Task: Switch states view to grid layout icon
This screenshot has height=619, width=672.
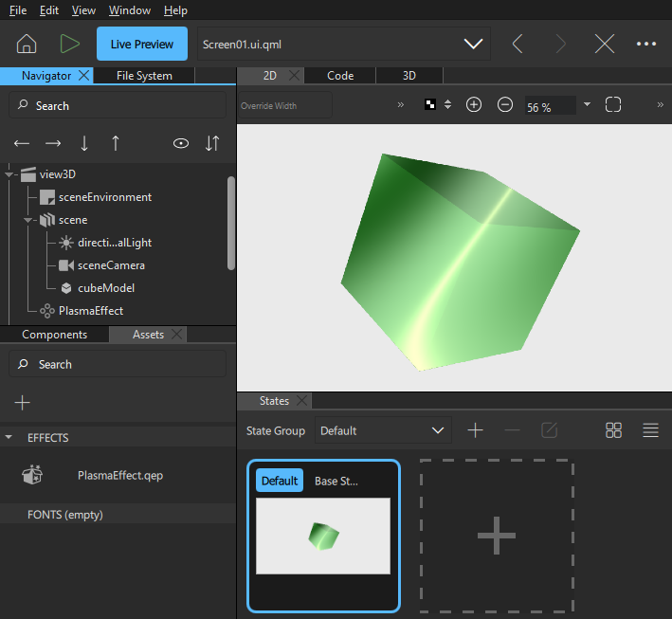Action: point(613,430)
